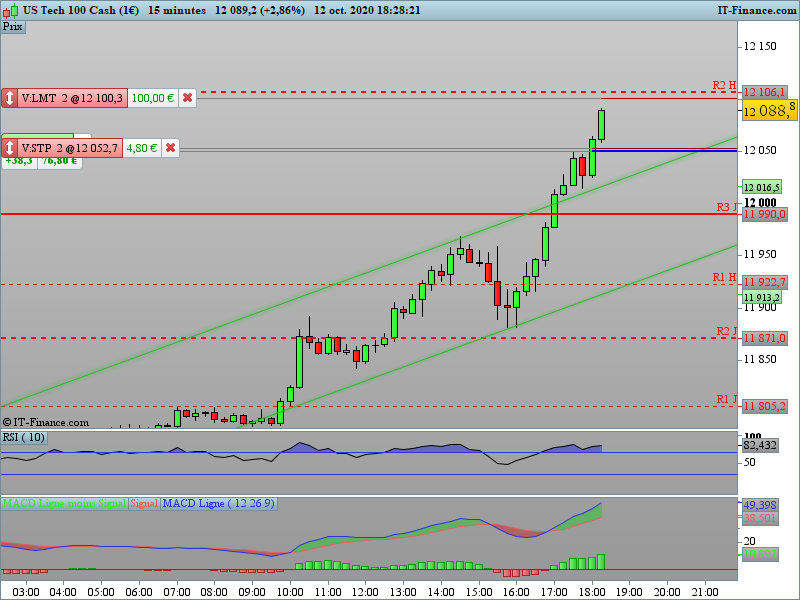The height and width of the screenshot is (600, 800).
Task: Click the 12 oct. 2020 18:28:21 timestamp
Action: point(367,10)
